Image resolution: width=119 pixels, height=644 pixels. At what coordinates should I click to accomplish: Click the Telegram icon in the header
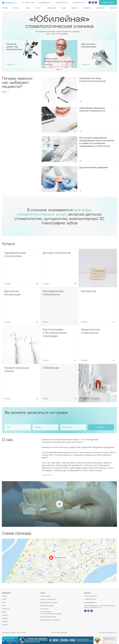coord(90,2)
